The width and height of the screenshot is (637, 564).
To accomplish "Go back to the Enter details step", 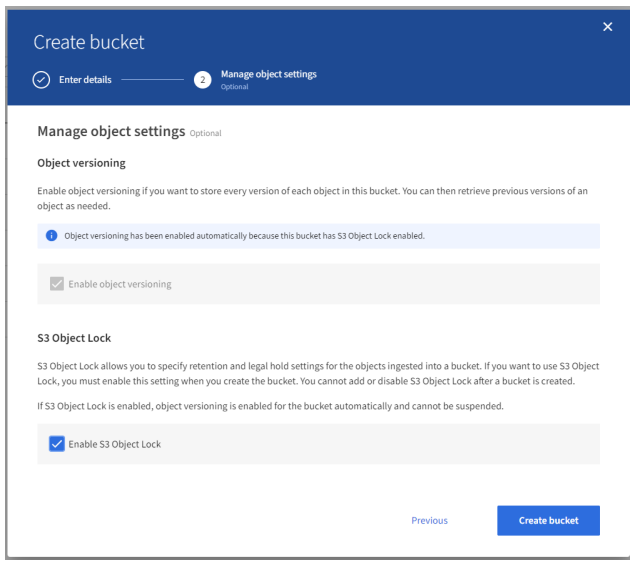I will pos(84,82).
